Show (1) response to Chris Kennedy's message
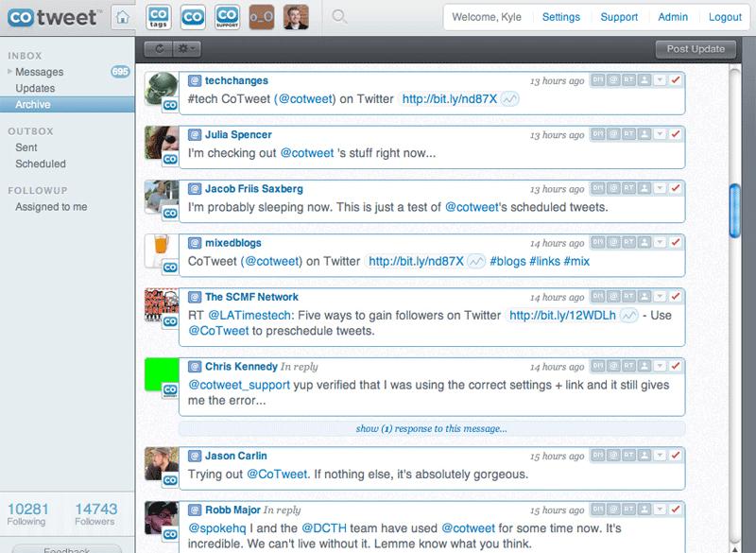Viewport: 756px width, 553px height. tap(432, 428)
